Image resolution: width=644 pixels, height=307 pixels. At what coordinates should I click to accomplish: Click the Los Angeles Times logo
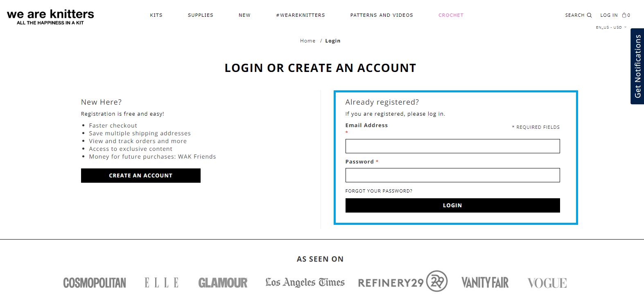[305, 282]
